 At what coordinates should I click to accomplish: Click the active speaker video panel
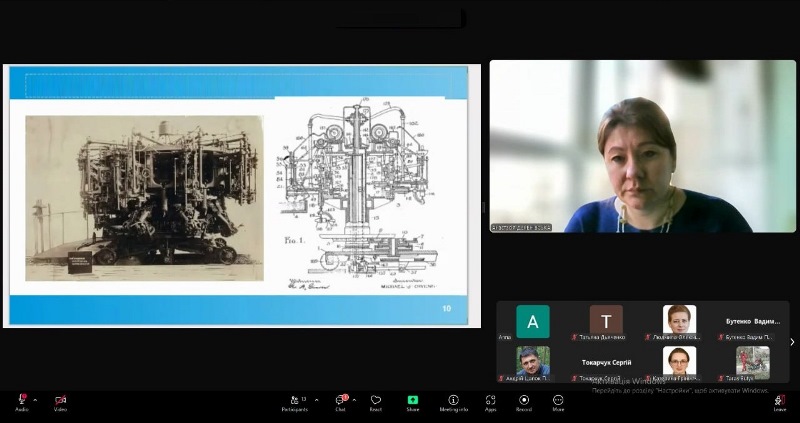tap(642, 146)
